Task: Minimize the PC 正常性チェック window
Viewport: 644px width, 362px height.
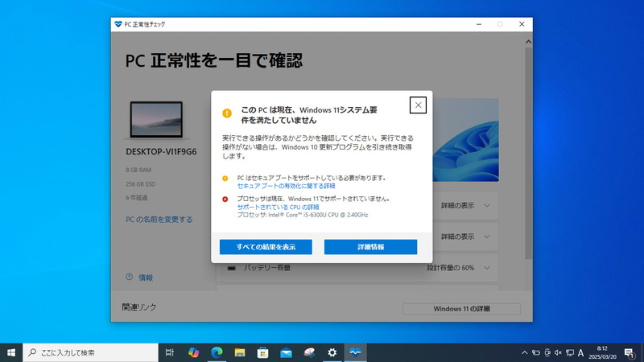Action: pos(479,24)
